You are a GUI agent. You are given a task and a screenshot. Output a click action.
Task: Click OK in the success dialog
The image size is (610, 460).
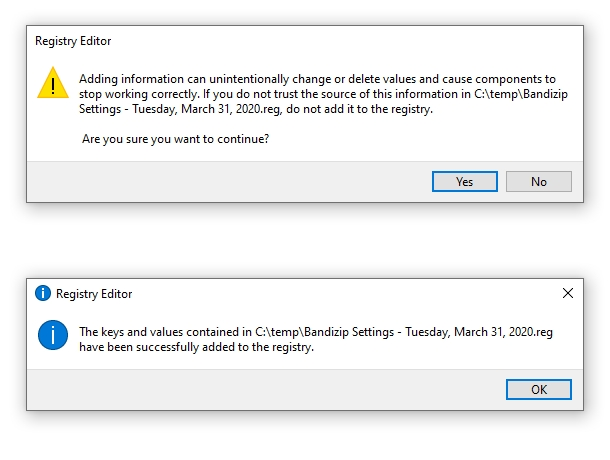538,389
